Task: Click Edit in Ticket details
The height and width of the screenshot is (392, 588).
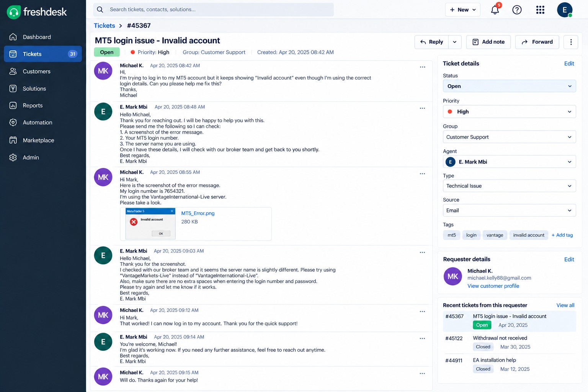Action: tap(569, 64)
